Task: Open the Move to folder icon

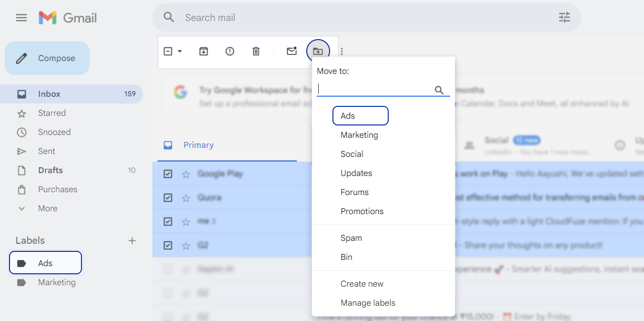Action: pyautogui.click(x=318, y=51)
